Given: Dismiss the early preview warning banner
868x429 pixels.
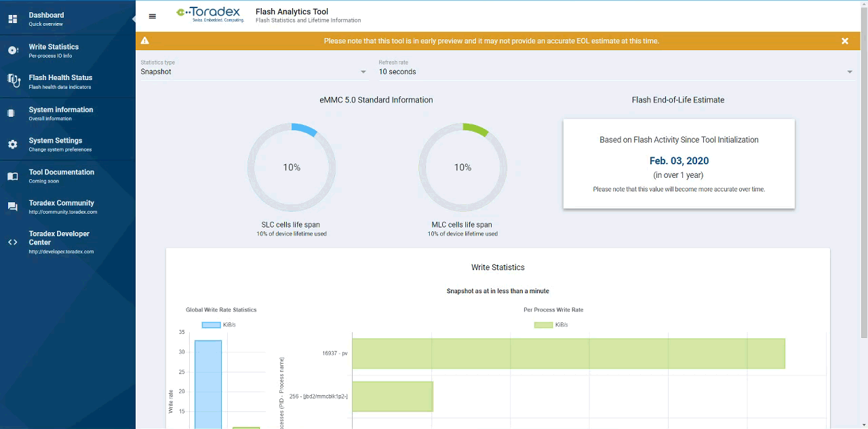Looking at the screenshot, I should point(845,41).
